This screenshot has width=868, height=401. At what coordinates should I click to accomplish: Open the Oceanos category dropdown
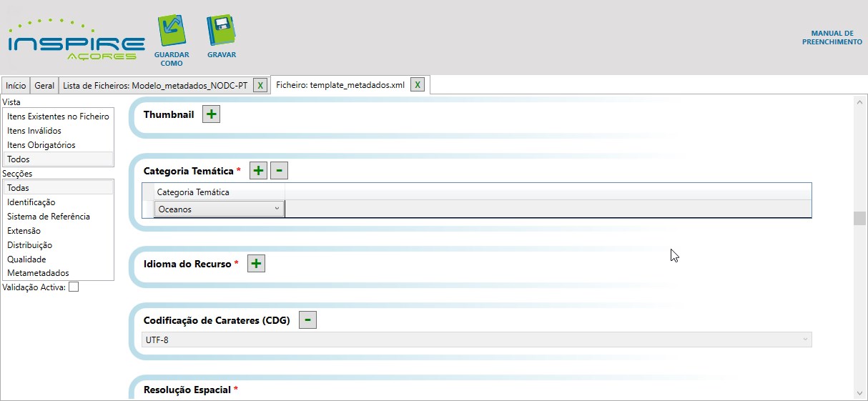pyautogui.click(x=219, y=209)
